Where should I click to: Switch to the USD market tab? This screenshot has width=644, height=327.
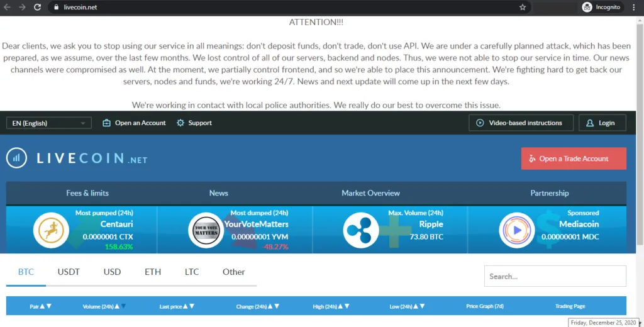pyautogui.click(x=112, y=272)
